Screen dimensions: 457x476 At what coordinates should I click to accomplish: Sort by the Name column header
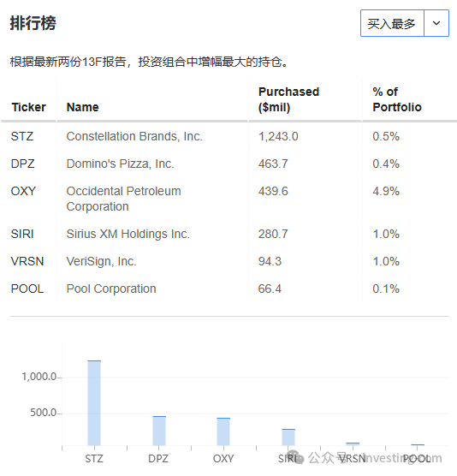82,107
